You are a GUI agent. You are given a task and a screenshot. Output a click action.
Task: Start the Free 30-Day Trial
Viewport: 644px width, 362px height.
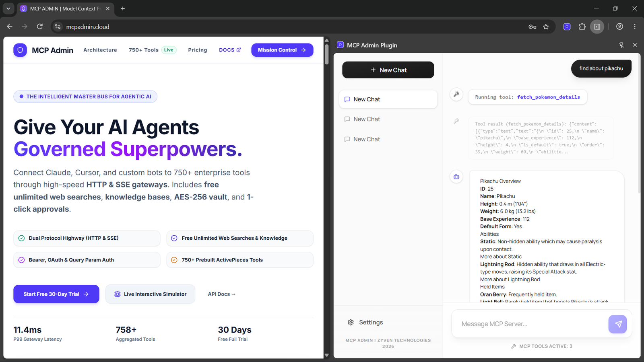(x=56, y=294)
